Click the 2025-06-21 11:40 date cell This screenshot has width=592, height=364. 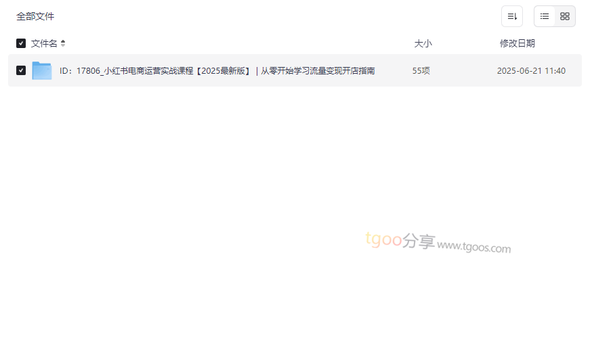click(531, 71)
